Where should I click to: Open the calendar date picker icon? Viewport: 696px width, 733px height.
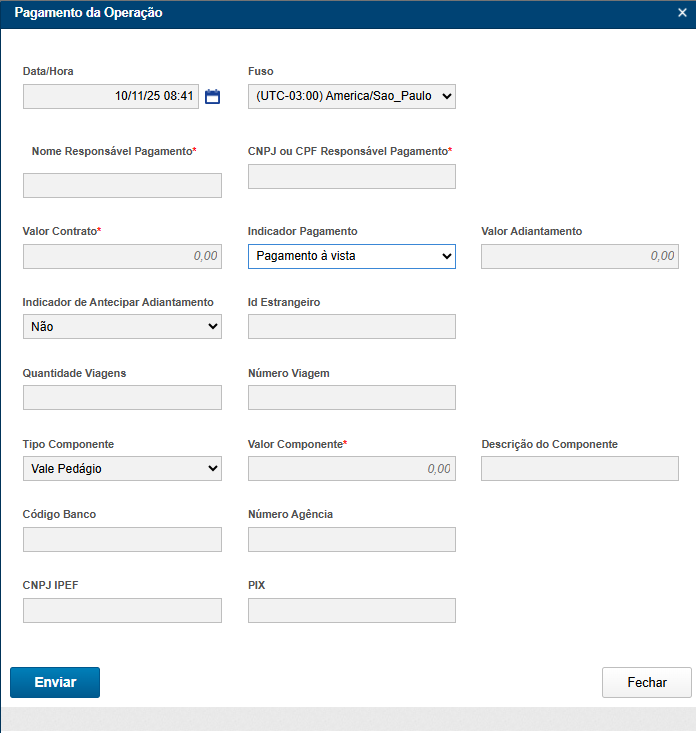click(212, 97)
